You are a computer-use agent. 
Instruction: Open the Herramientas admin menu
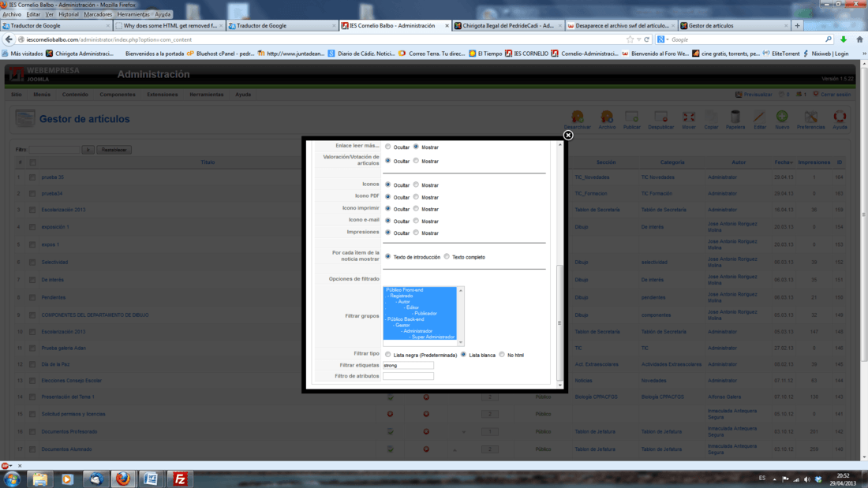click(207, 95)
